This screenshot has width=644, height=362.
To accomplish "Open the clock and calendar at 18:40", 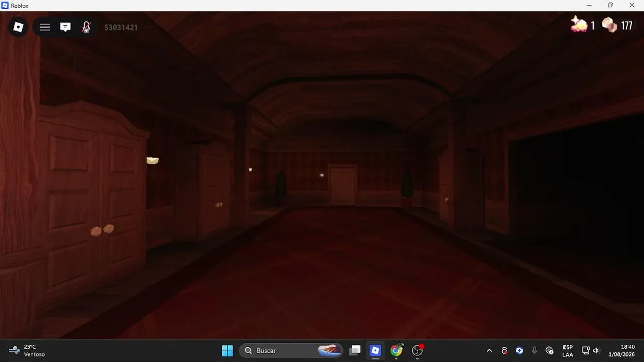I will point(621,350).
